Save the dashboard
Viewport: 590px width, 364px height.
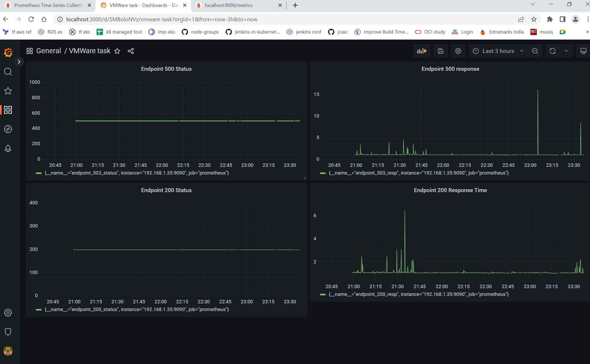point(441,51)
